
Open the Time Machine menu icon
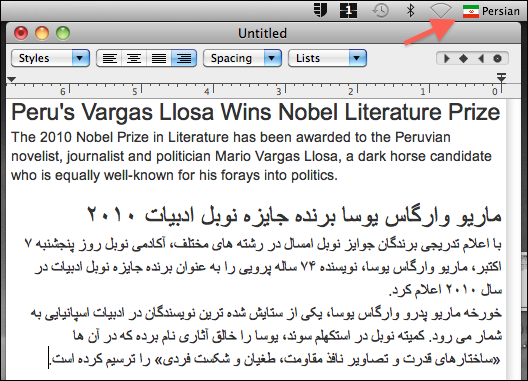[x=381, y=11]
